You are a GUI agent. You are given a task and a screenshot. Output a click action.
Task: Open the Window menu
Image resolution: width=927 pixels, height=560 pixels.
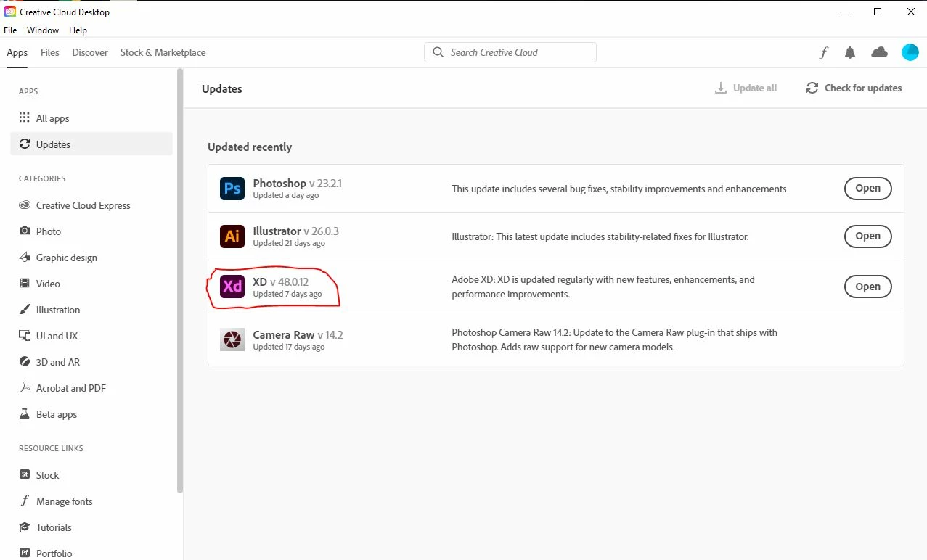click(43, 30)
